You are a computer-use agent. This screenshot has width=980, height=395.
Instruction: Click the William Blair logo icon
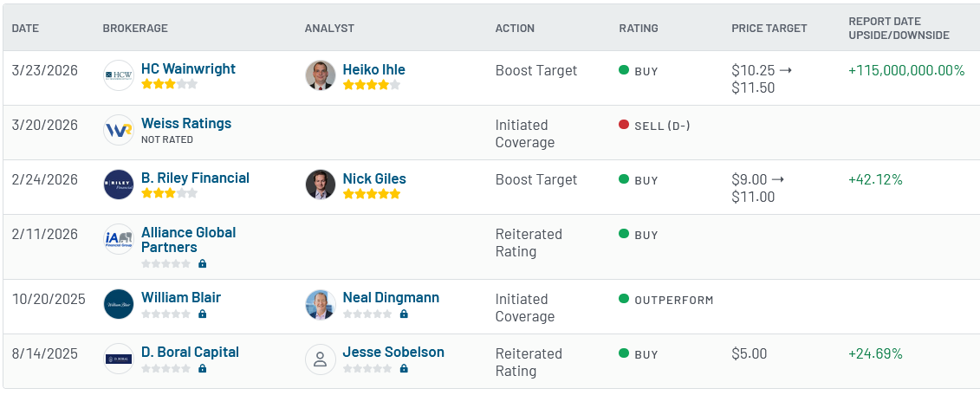click(x=119, y=304)
